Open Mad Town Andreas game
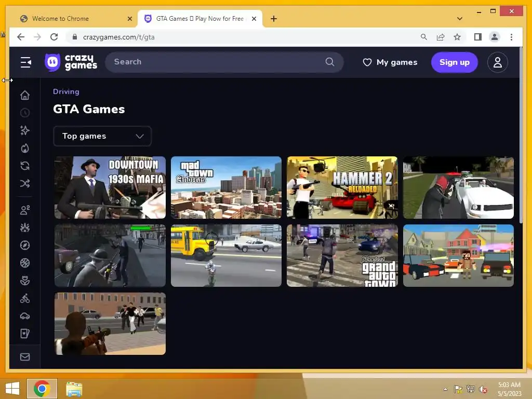The width and height of the screenshot is (532, 399). pos(226,188)
